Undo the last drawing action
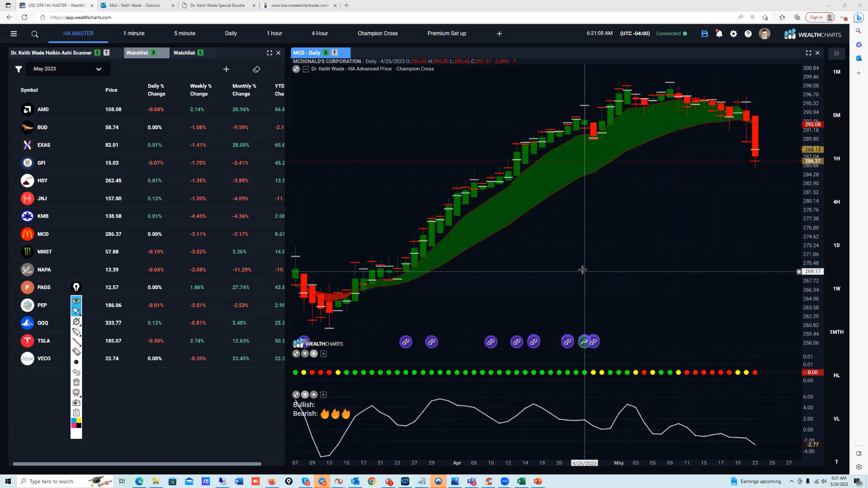Viewport: 868px width, 488px height. tap(76, 372)
